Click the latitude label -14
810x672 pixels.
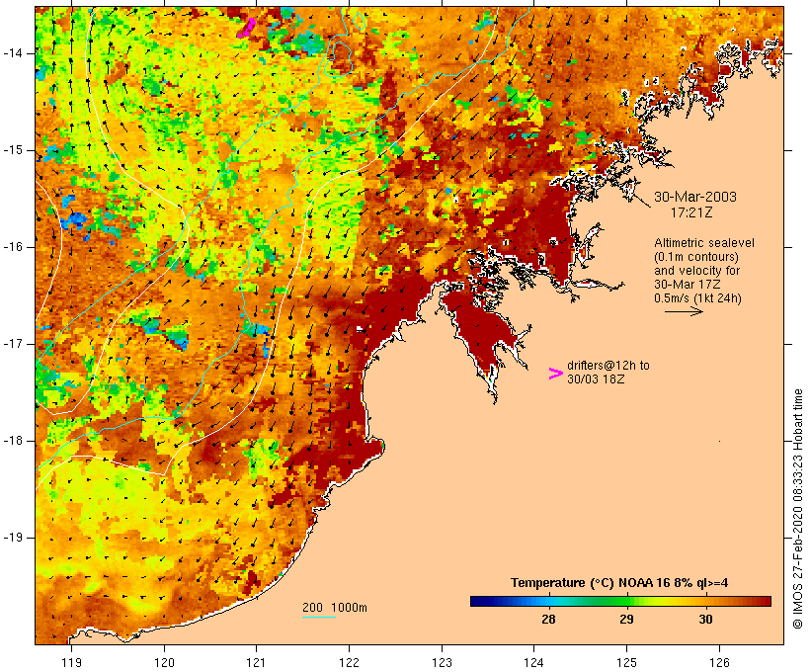(13, 53)
